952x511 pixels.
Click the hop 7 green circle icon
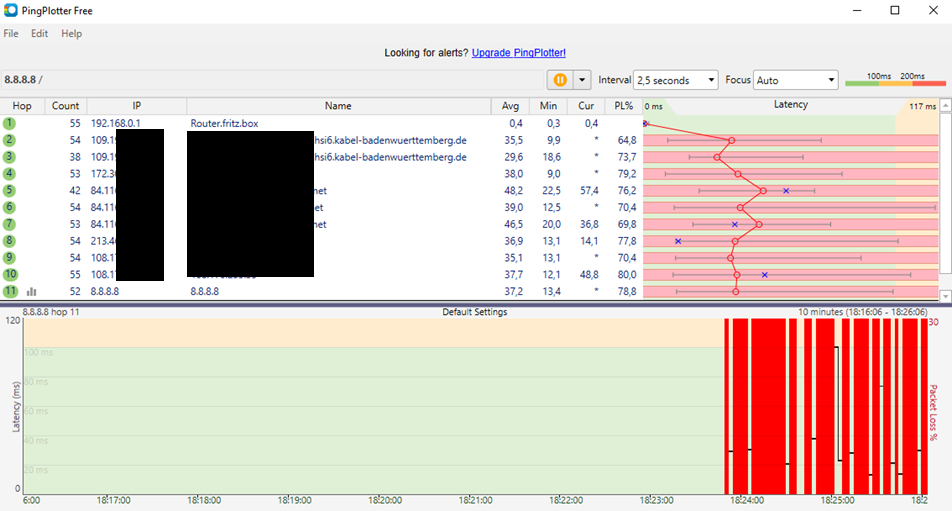pyautogui.click(x=9, y=224)
